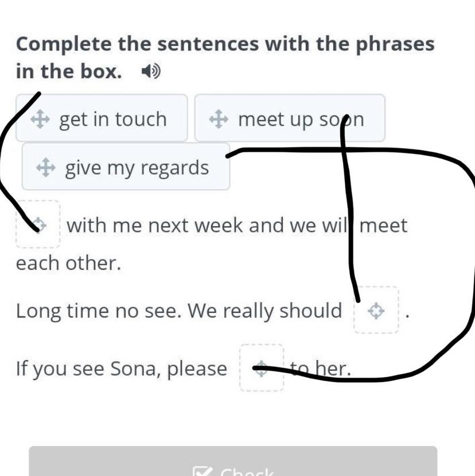Click the move handle on 'give my regards'
The height and width of the screenshot is (476, 475).
coord(46,168)
